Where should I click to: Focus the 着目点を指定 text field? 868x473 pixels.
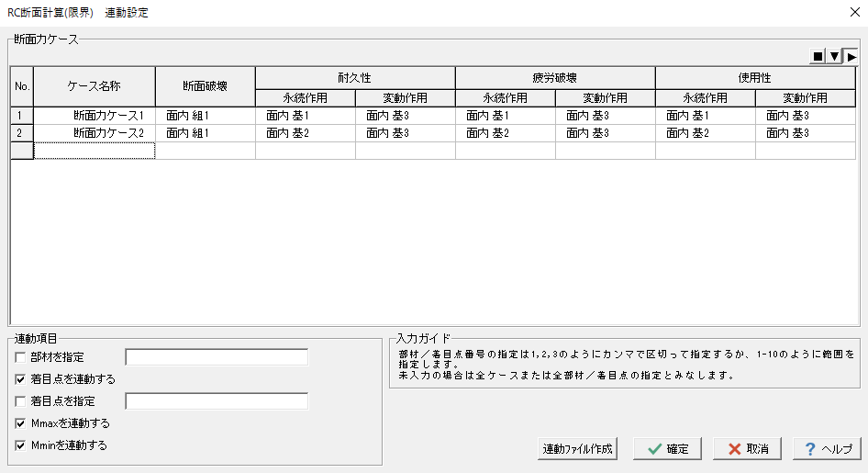pyautogui.click(x=217, y=401)
